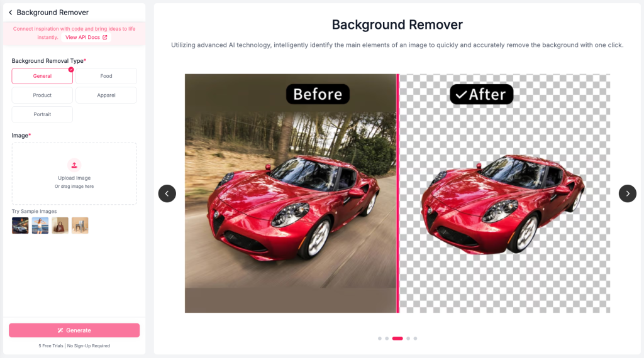Click the pink upload icon
This screenshot has width=644, height=358.
click(x=74, y=165)
